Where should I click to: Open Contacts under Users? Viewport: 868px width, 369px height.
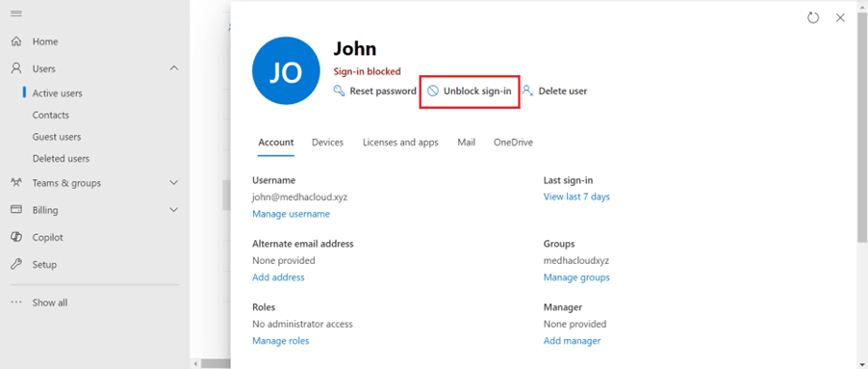tap(50, 115)
